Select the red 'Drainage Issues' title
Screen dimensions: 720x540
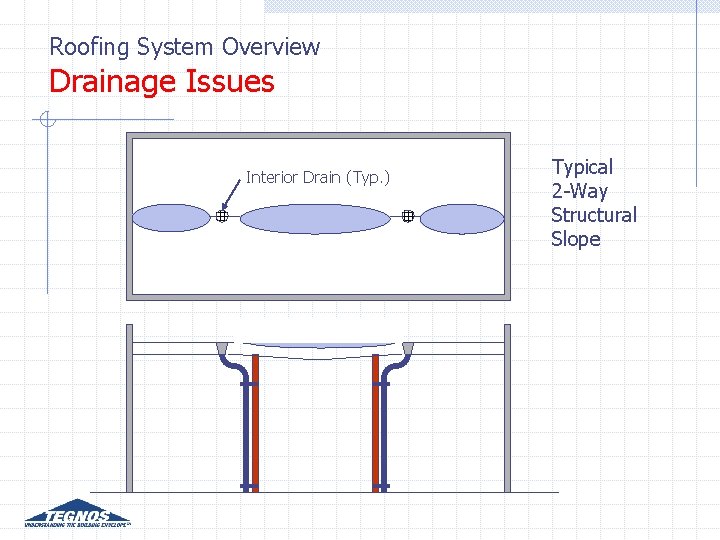pos(162,81)
